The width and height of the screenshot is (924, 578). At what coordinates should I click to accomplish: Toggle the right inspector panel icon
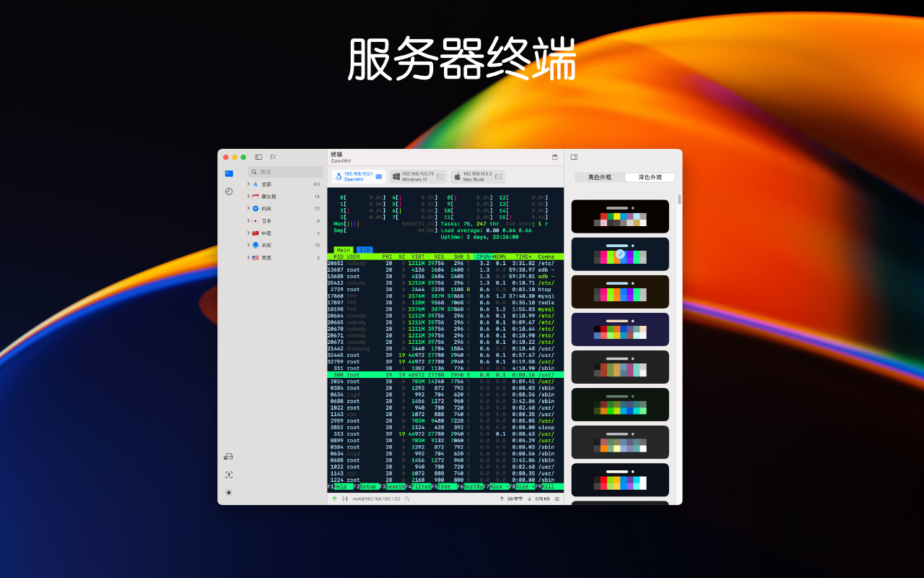574,157
